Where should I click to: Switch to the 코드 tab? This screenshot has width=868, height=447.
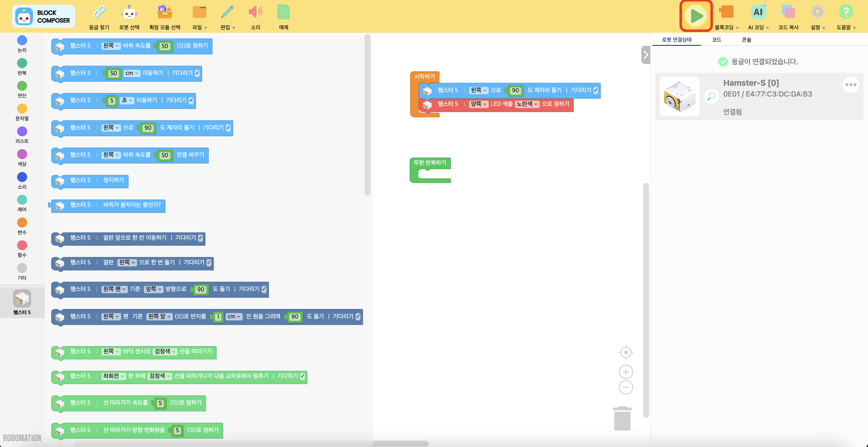click(x=716, y=40)
